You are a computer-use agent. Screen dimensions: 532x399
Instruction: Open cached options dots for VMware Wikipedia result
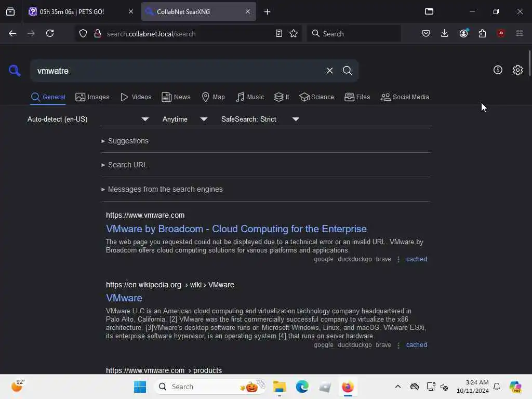pos(398,345)
